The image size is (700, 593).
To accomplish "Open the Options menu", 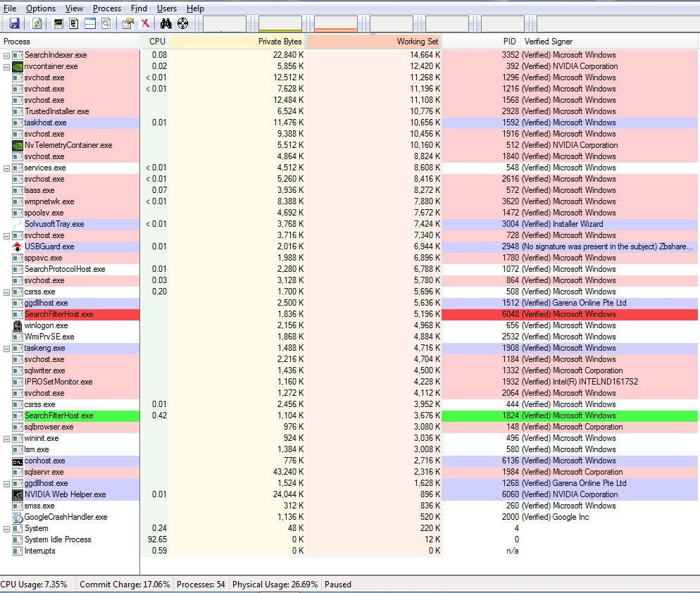I will point(41,8).
